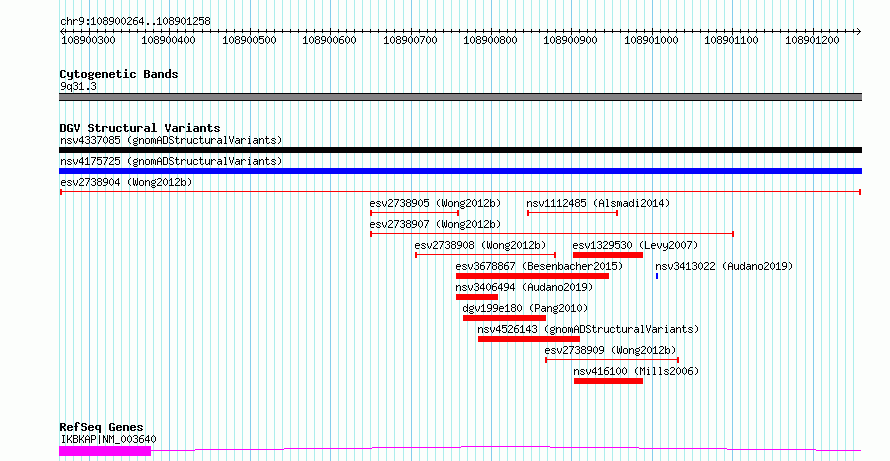890x461 pixels.
Task: Click the small blue nsv3413022 marker
Action: (x=657, y=276)
